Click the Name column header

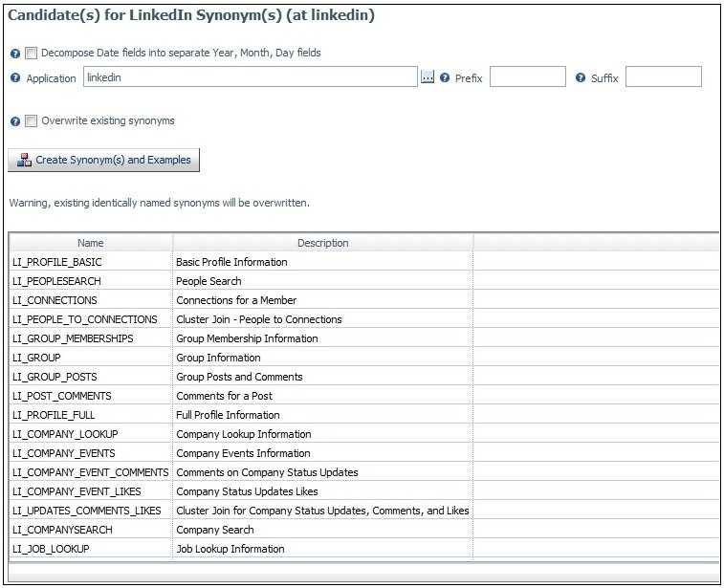(x=91, y=243)
